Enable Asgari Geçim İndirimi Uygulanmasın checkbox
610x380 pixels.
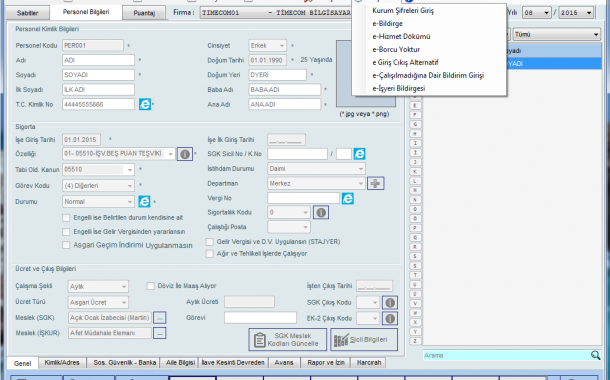click(66, 245)
